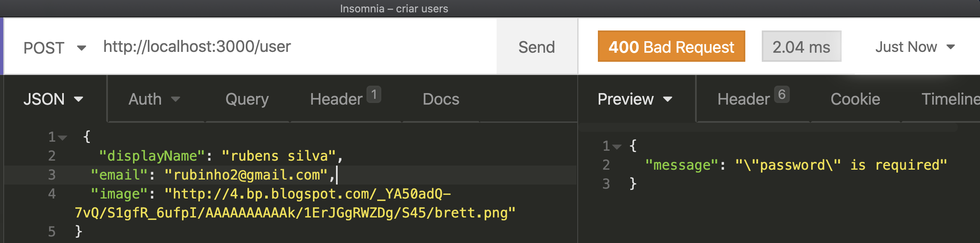Switch to the Query tab
This screenshot has height=243, width=980.
pyautogui.click(x=247, y=99)
